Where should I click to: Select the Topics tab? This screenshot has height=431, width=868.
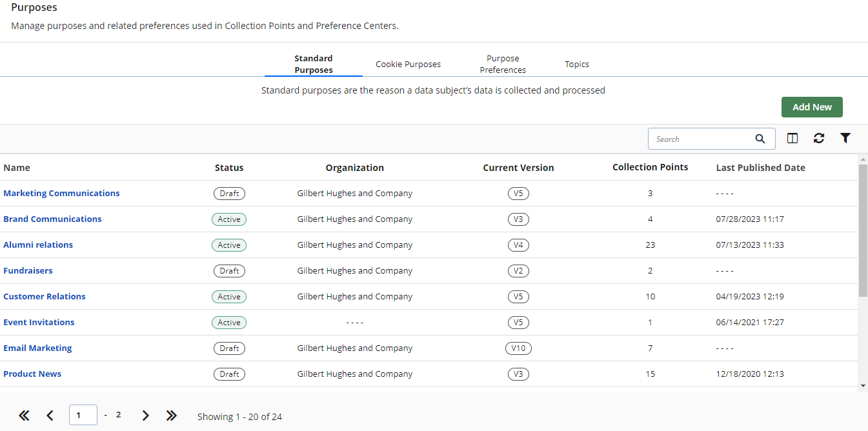577,65
